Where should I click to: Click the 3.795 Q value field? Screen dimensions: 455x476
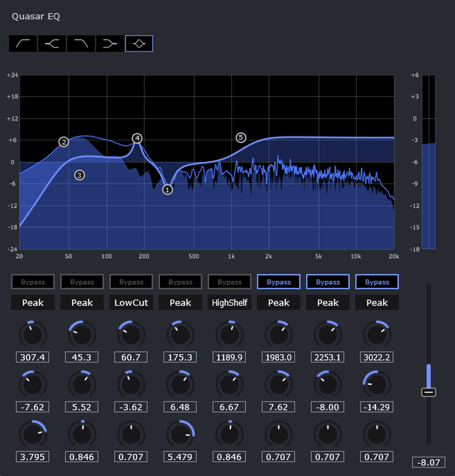click(32, 457)
